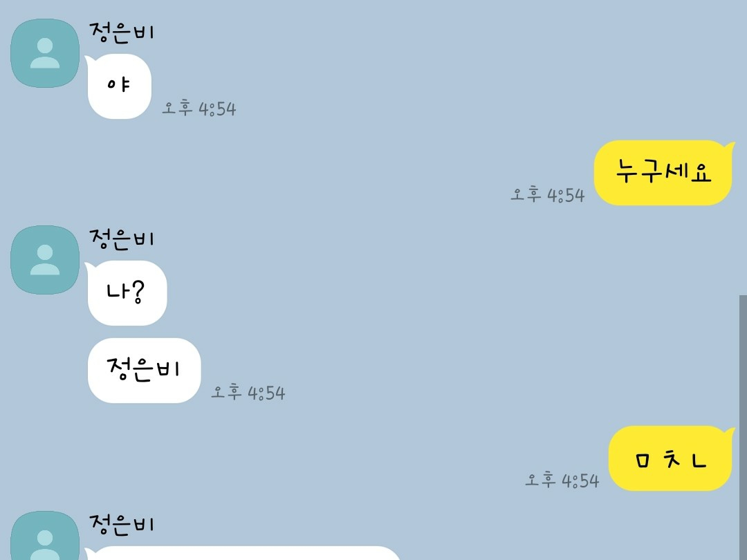Screen dimensions: 747x560
Task: Click the tail of the ㅁㅊㄴ bubble
Action: 730,432
